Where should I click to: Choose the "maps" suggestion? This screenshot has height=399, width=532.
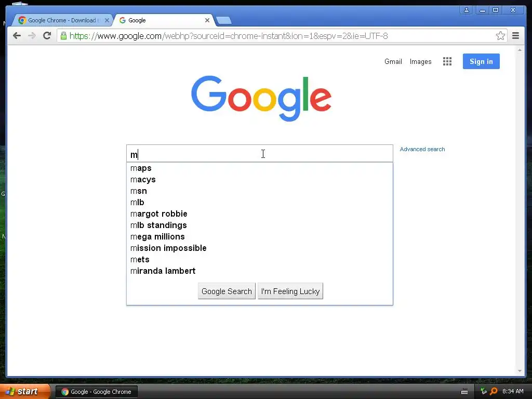(260, 168)
